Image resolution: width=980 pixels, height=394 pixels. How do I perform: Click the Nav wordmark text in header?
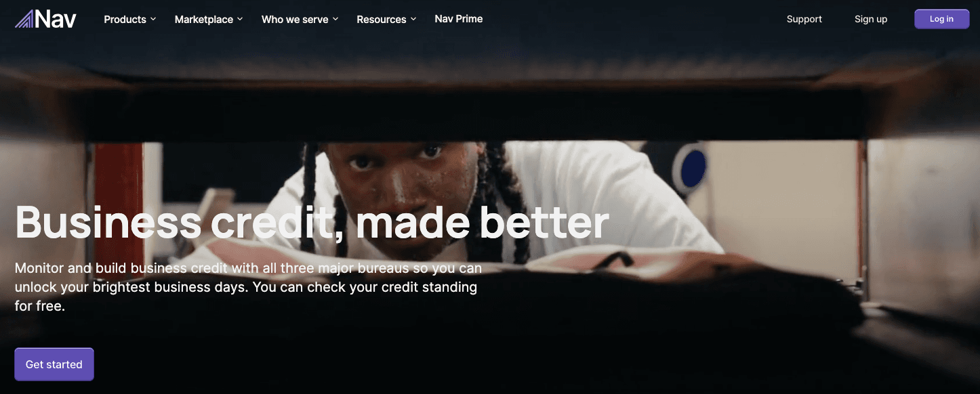(x=56, y=19)
